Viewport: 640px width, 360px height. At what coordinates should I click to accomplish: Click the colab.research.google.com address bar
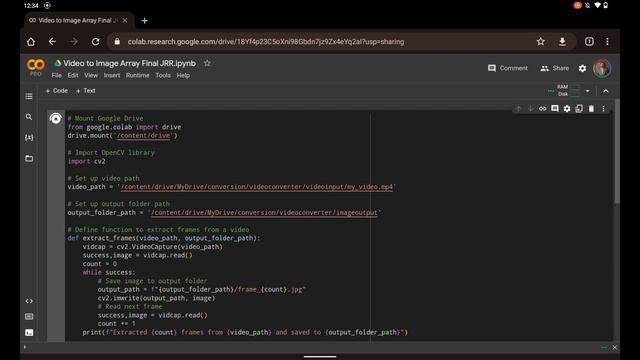pyautogui.click(x=266, y=42)
